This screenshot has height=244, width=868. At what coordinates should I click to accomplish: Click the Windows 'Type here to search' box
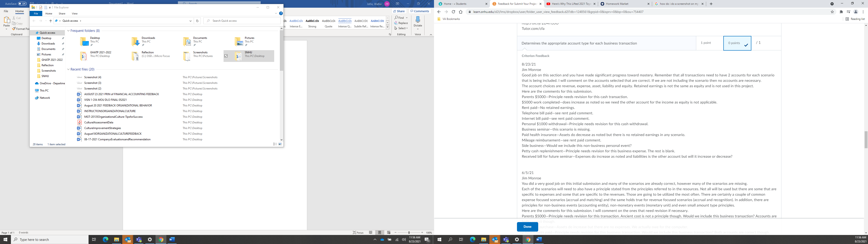50,240
